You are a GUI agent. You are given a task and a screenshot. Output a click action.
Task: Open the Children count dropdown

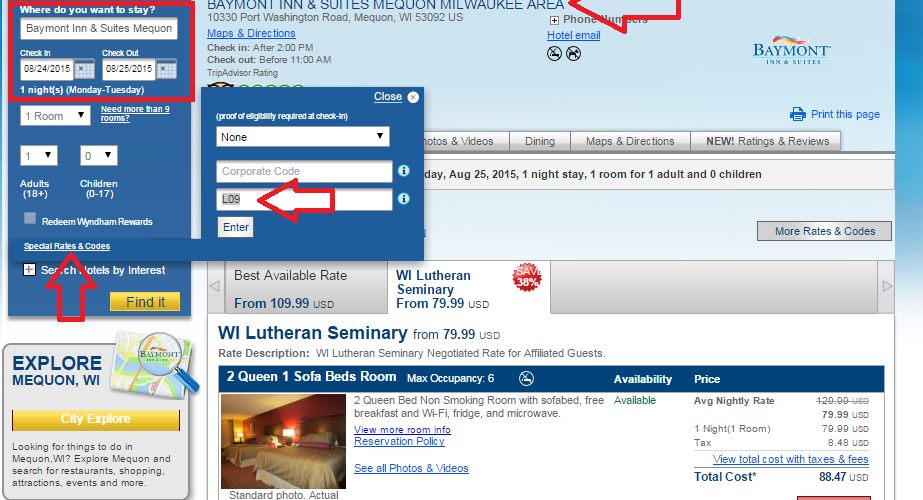pyautogui.click(x=99, y=155)
